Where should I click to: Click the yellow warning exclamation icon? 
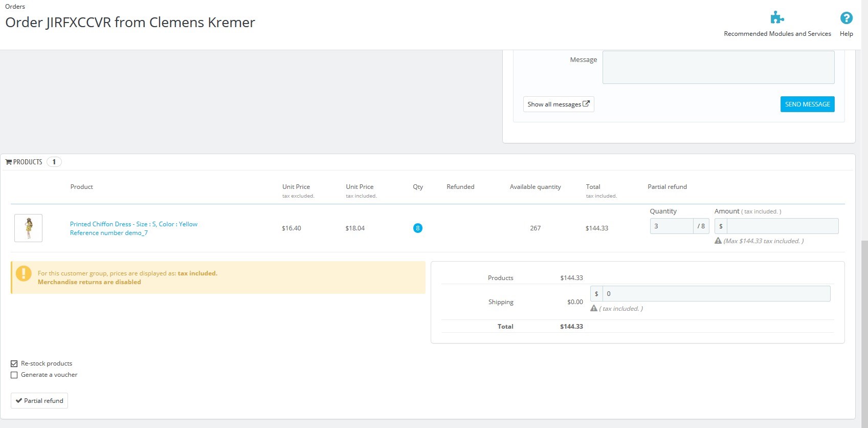pyautogui.click(x=24, y=273)
